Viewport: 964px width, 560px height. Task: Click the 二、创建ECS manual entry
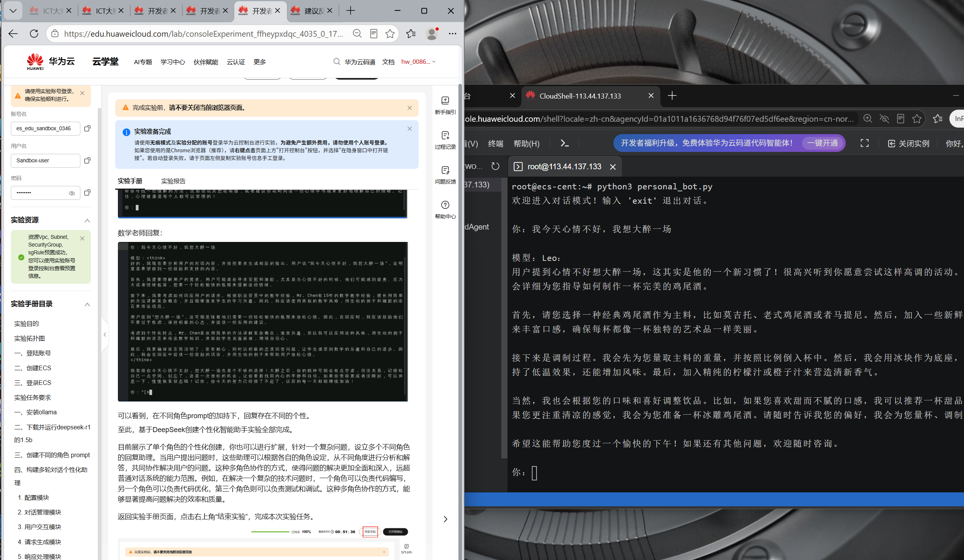[33, 368]
